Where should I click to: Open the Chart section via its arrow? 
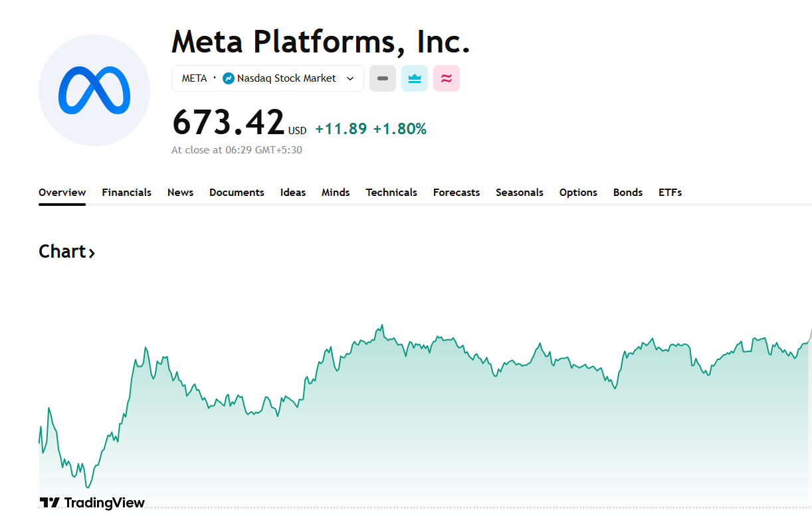92,253
